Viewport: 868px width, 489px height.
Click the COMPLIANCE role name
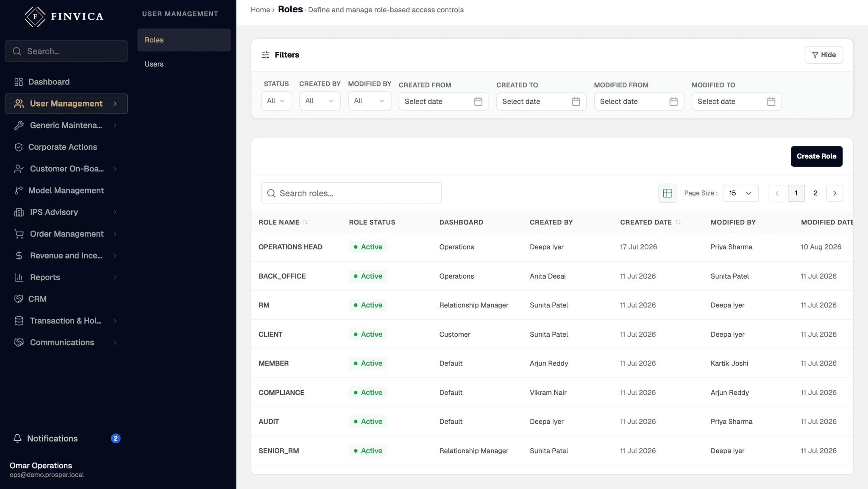[x=281, y=393]
